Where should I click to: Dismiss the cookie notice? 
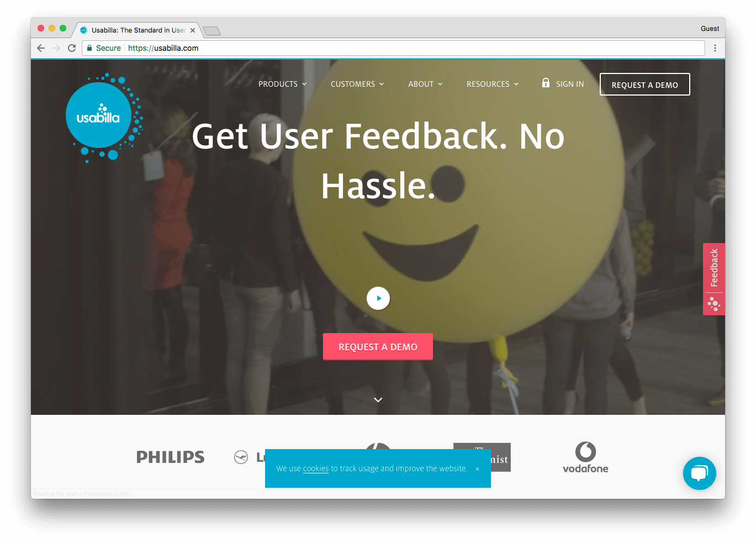[477, 469]
